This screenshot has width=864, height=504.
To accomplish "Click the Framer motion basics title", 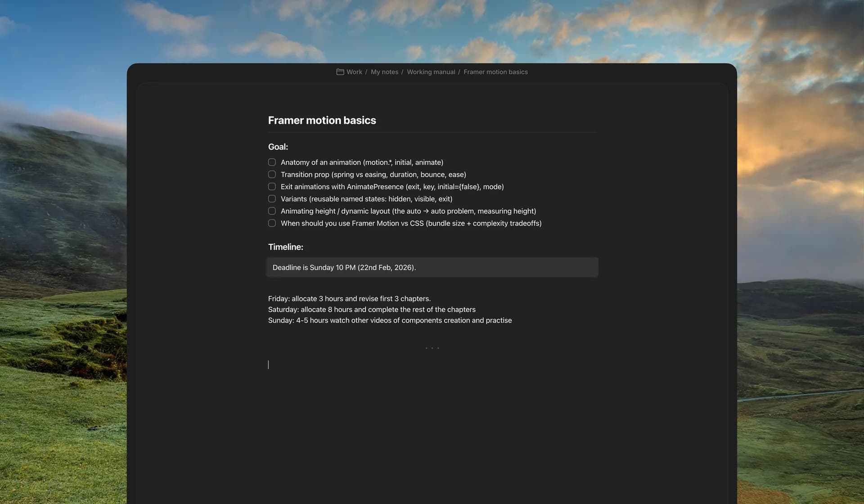I will point(322,120).
